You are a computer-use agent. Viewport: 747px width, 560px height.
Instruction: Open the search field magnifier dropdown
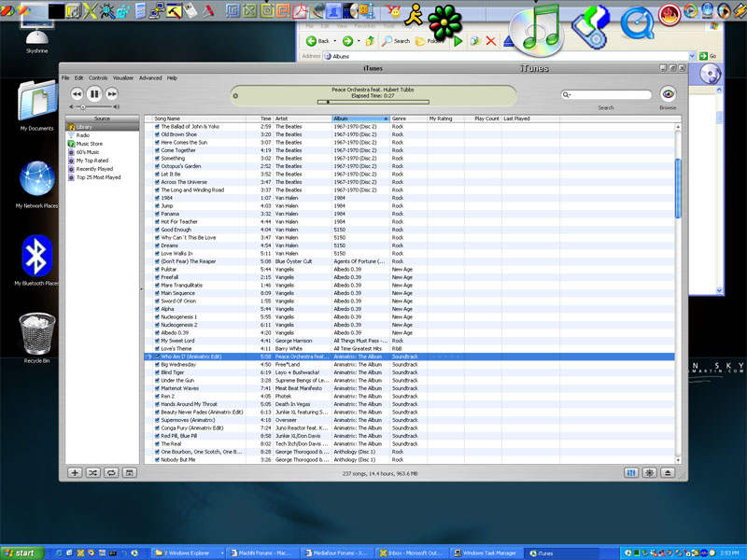click(568, 95)
